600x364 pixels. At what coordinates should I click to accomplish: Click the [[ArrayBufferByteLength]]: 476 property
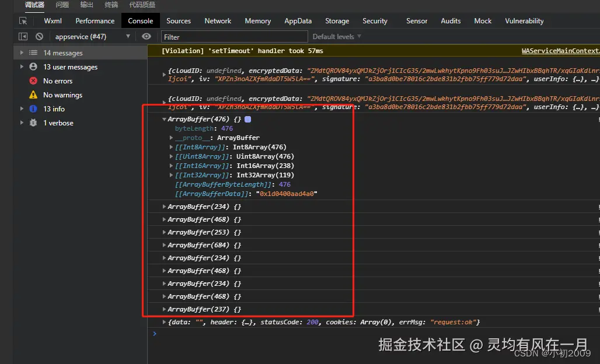233,184
